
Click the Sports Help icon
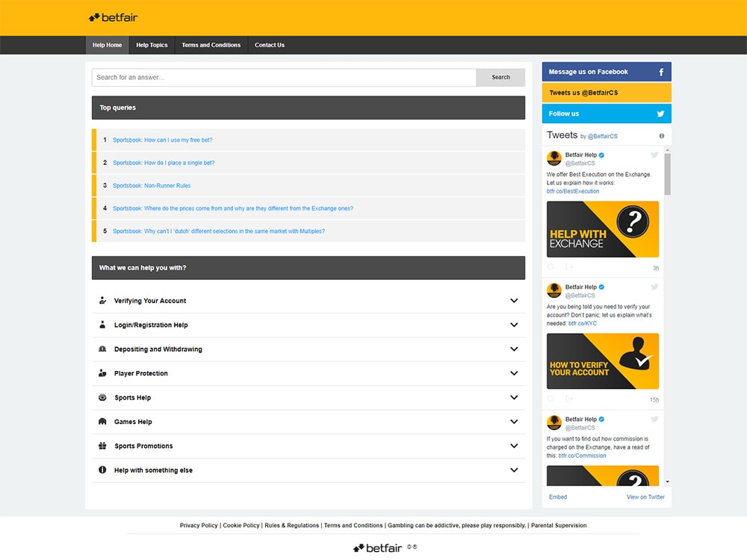pyautogui.click(x=102, y=398)
